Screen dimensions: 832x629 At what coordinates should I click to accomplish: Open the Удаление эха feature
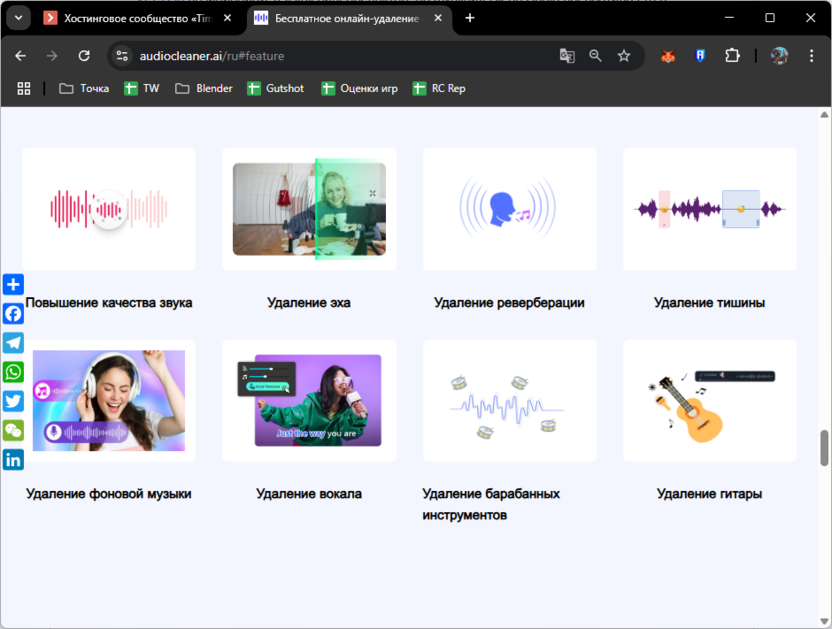point(309,302)
